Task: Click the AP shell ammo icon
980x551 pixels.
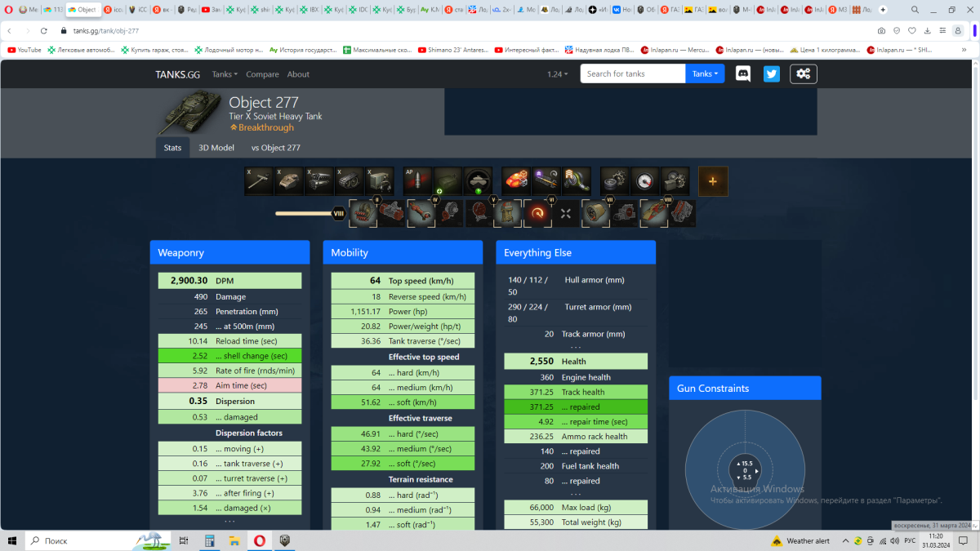Action: [417, 181]
